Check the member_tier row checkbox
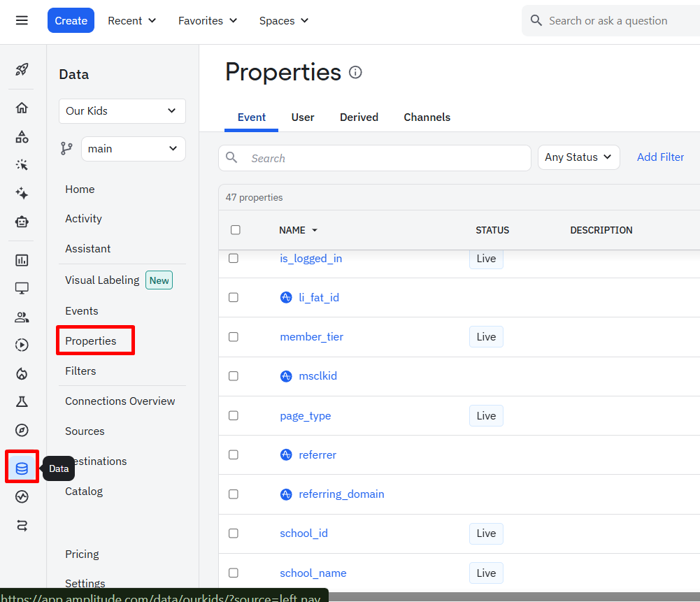Screen dimensions: 700x602 [x=234, y=336]
